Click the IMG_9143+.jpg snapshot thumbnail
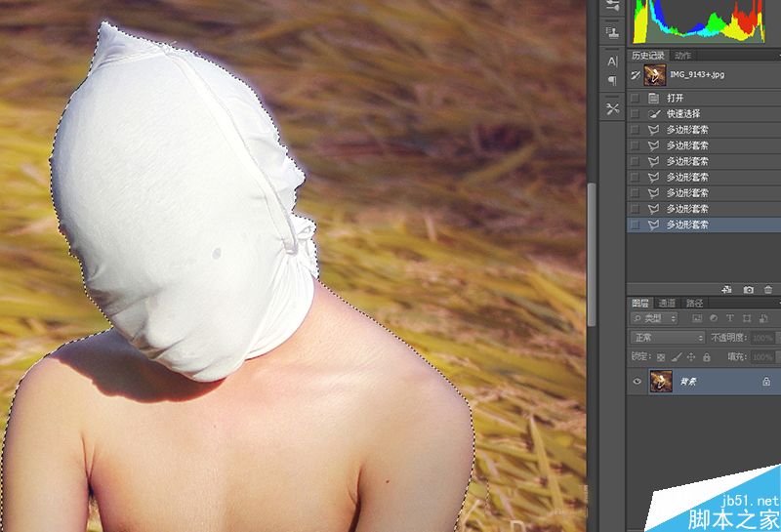The width and height of the screenshot is (781, 532). tap(654, 75)
